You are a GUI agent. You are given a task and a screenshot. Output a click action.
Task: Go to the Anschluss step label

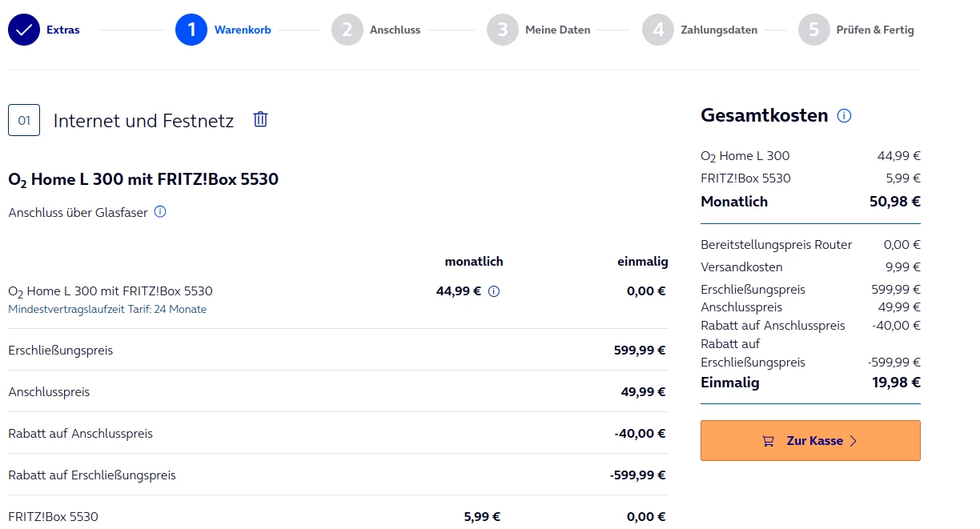coord(395,30)
